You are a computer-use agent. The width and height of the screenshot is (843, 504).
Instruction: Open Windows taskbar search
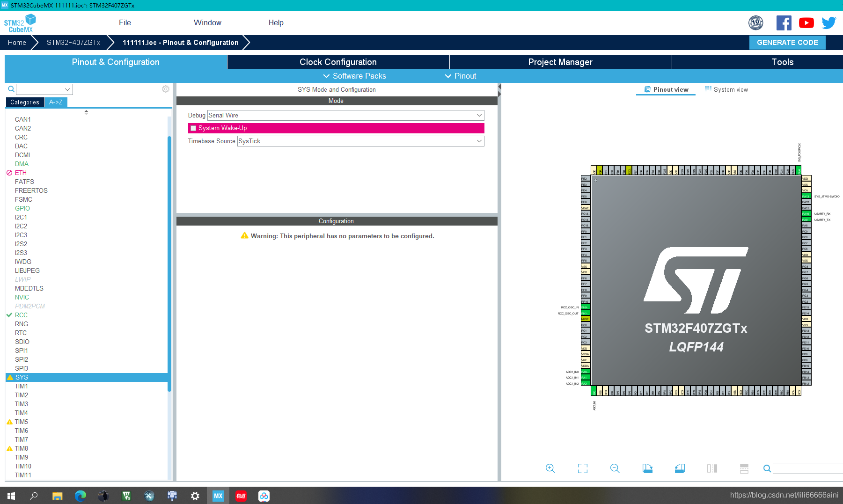(34, 496)
